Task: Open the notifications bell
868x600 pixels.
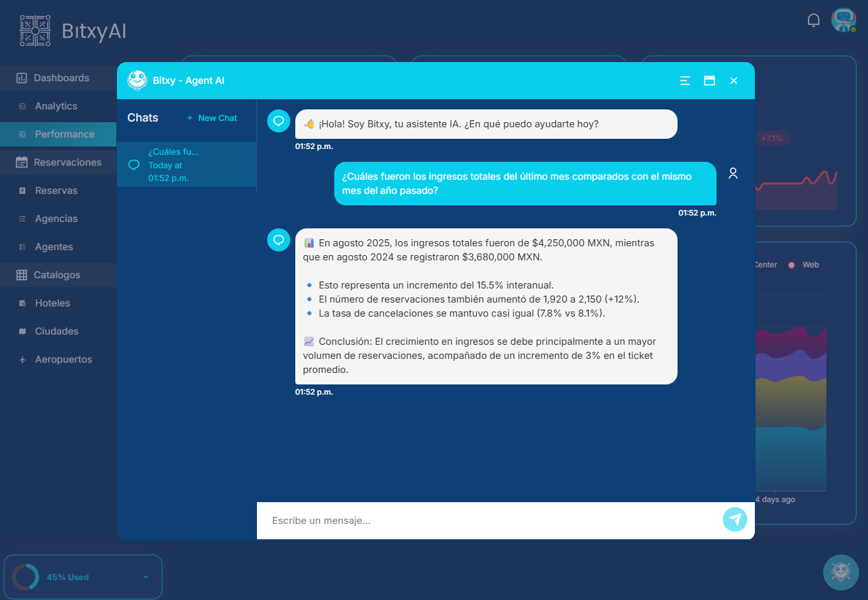Action: click(813, 20)
